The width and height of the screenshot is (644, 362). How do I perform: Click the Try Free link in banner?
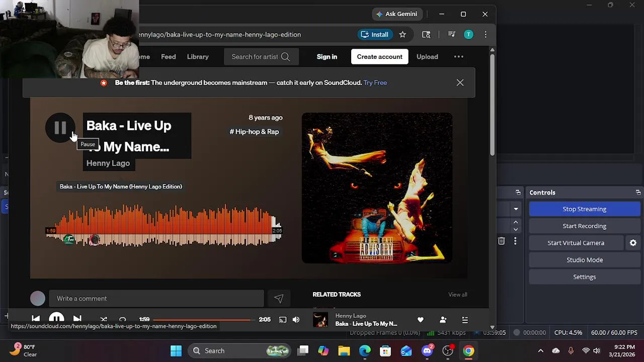pyautogui.click(x=375, y=82)
